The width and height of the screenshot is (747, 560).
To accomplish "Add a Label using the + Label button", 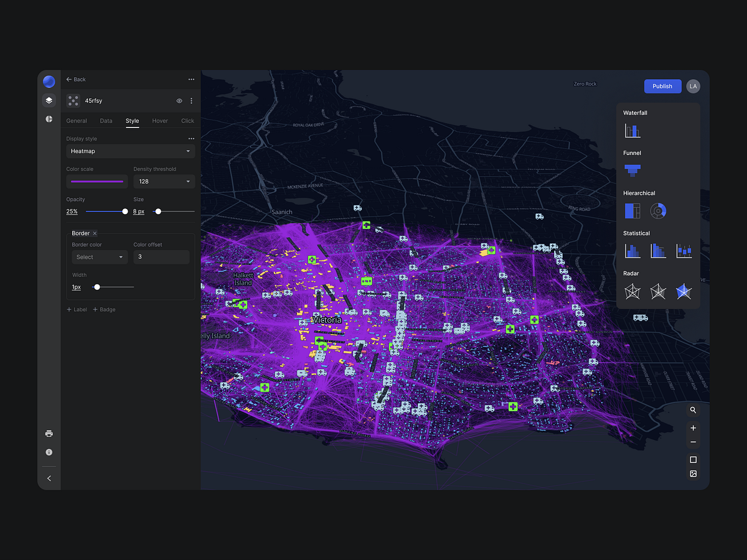I will tap(76, 309).
